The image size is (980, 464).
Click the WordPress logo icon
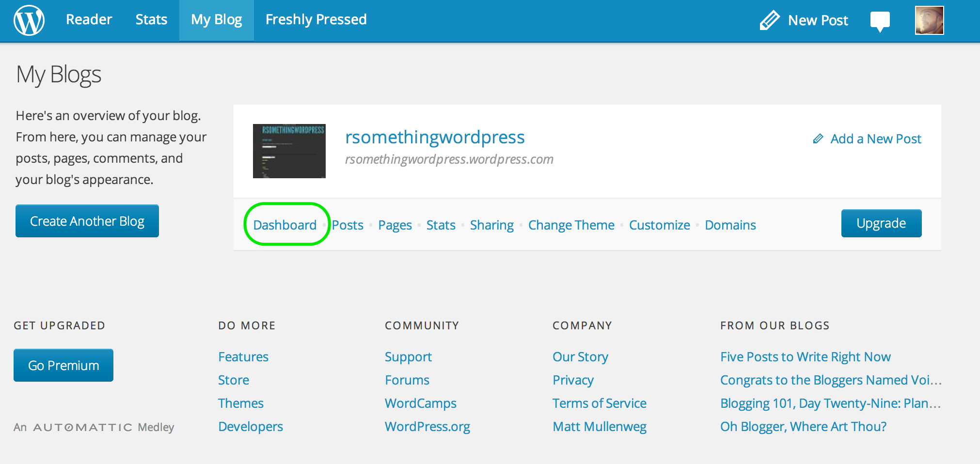[29, 20]
